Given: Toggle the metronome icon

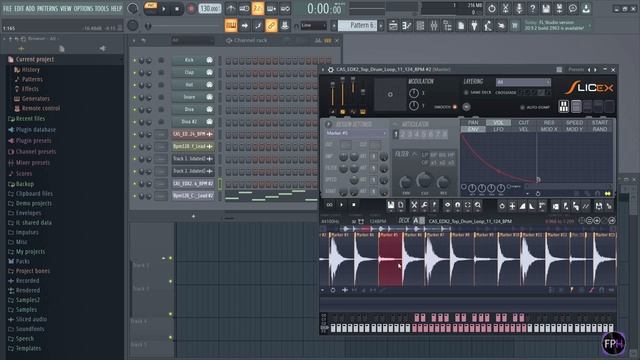Looking at the screenshot, I should click(231, 9).
